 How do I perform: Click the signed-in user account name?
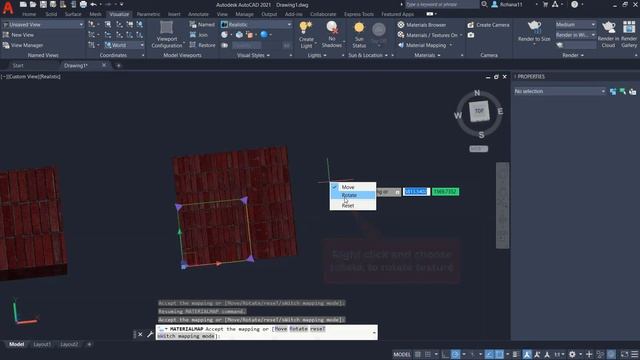511,4
